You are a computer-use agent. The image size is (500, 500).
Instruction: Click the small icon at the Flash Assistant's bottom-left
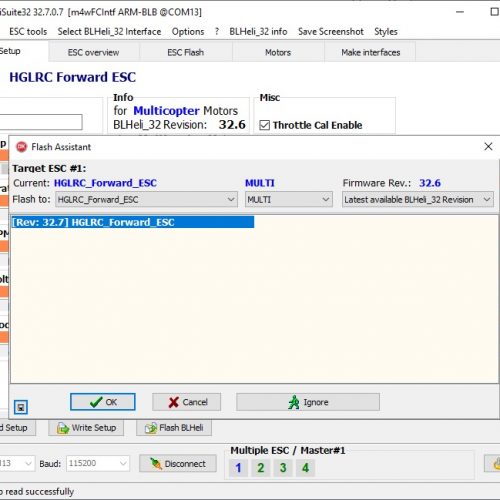(21, 407)
